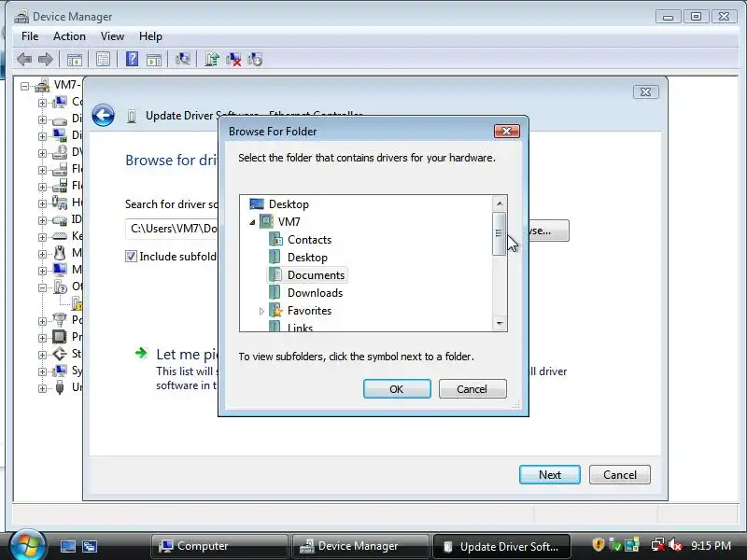Click the Downloads folder icon

[x=275, y=292]
